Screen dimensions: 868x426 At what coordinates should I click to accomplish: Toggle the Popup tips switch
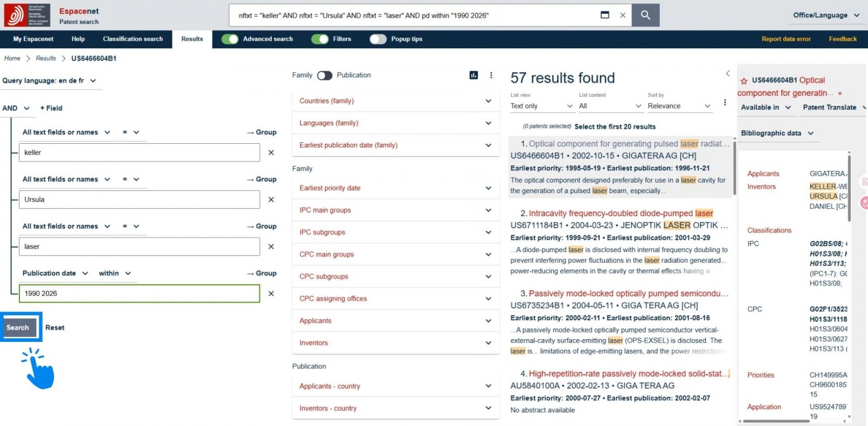[378, 39]
